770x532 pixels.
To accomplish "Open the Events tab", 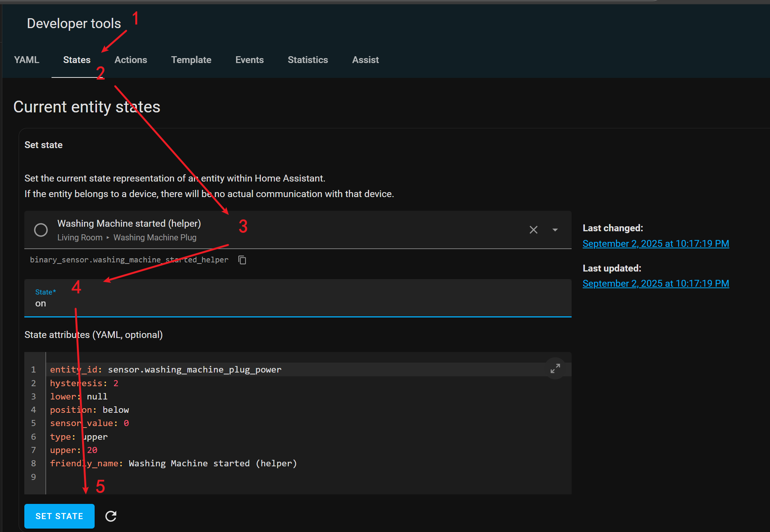I will (x=249, y=60).
